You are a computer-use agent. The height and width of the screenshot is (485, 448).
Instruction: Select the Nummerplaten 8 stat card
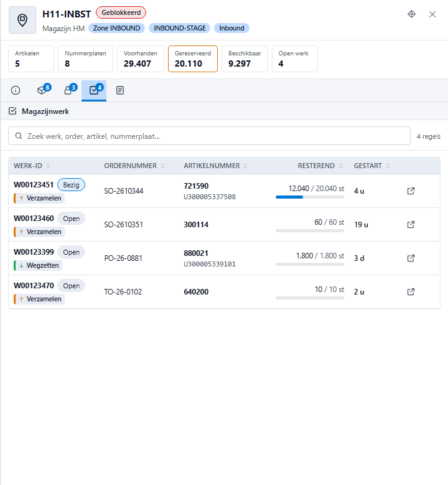pos(86,59)
